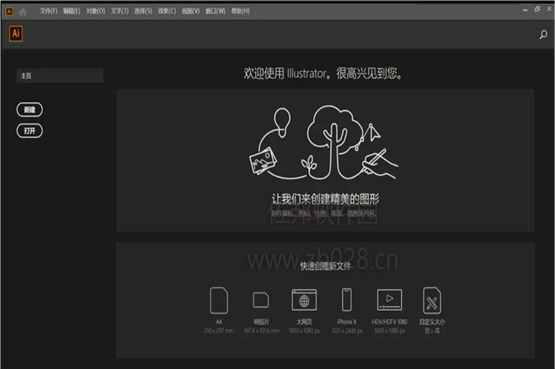Open the 视图(V) menu

[x=191, y=11]
